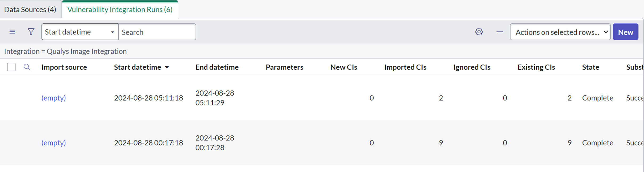Click the minus collapse icon in toolbar
The image size is (644, 172).
(500, 32)
